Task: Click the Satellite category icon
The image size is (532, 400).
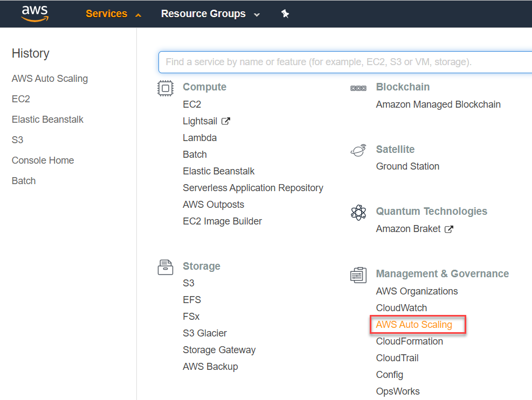Action: point(358,150)
